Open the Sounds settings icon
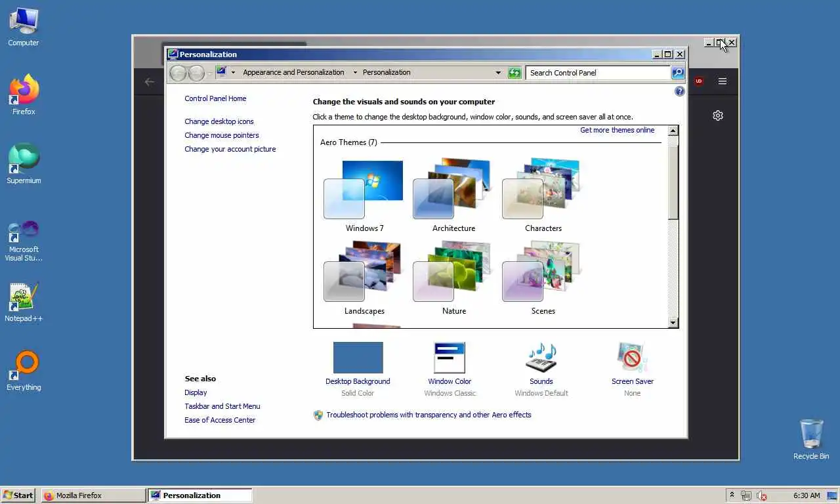Screen dimensions: 840x504 (x=541, y=358)
